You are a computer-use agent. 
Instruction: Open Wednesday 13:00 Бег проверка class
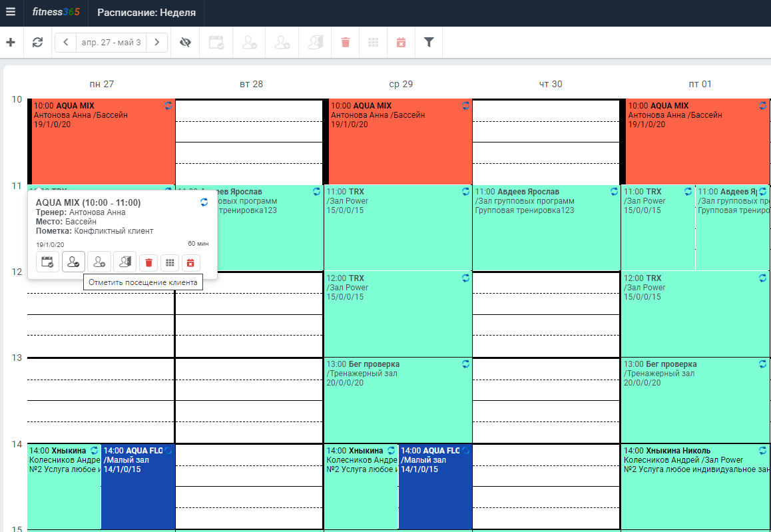[x=397, y=400]
